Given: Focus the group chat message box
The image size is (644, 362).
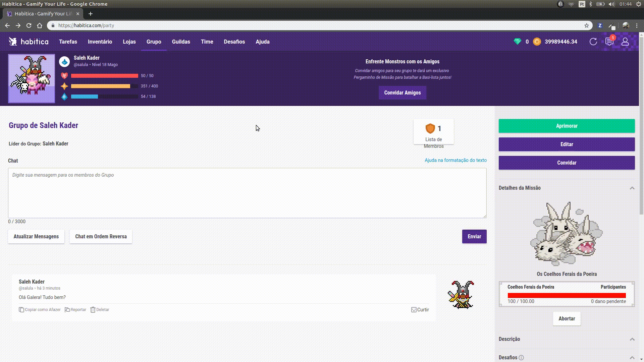Looking at the screenshot, I should point(247,193).
